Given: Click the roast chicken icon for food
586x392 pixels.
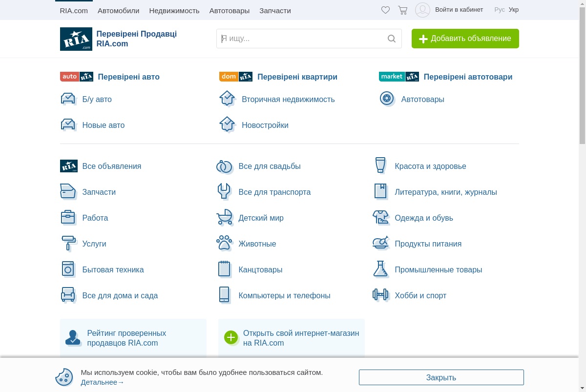Looking at the screenshot, I should (x=381, y=243).
